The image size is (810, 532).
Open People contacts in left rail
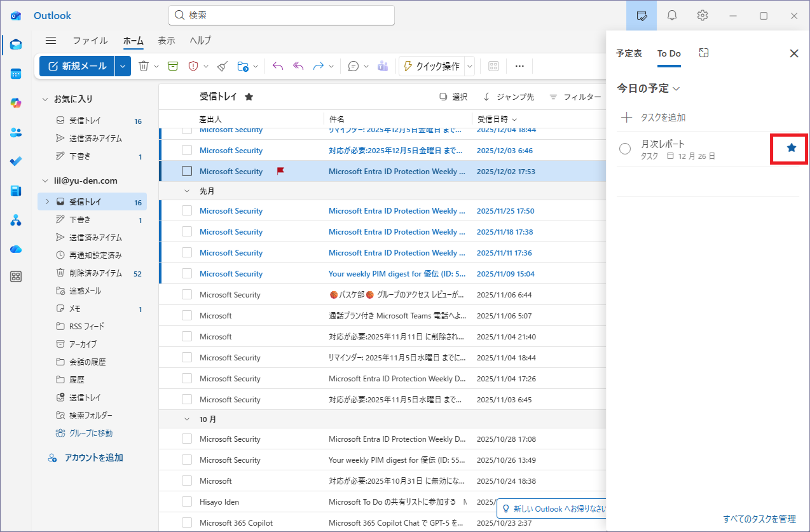pos(16,132)
